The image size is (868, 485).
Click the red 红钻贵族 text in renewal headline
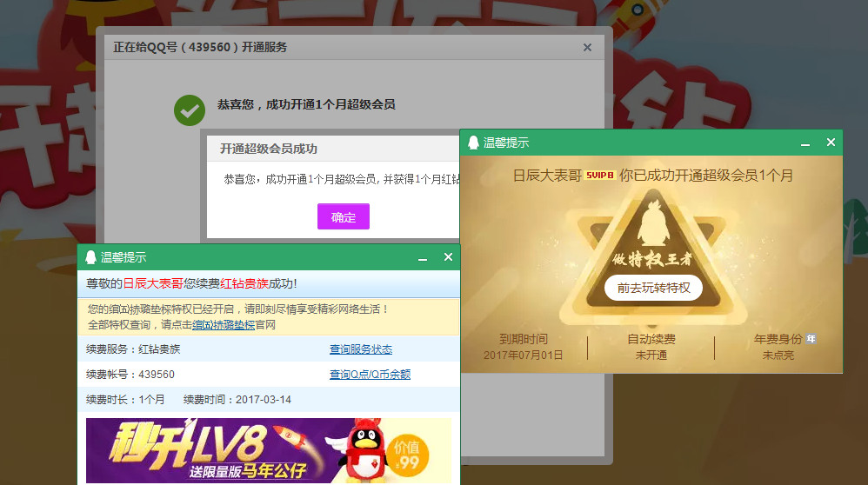pos(244,283)
